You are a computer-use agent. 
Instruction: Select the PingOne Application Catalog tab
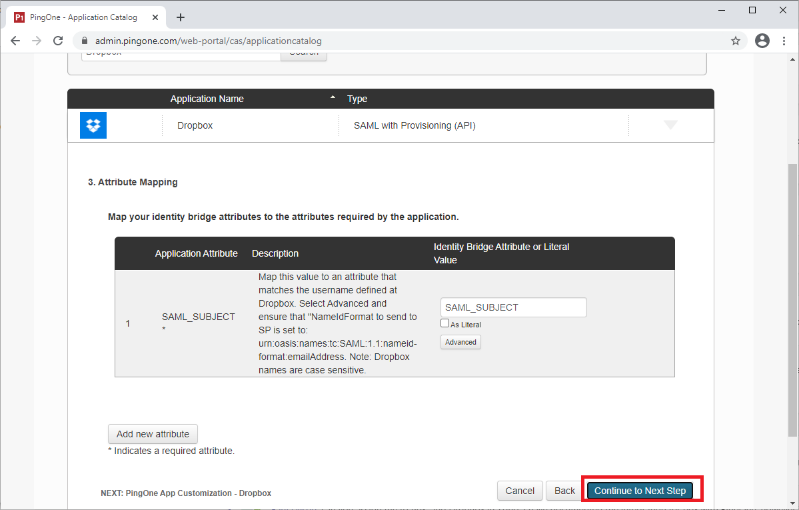click(85, 17)
